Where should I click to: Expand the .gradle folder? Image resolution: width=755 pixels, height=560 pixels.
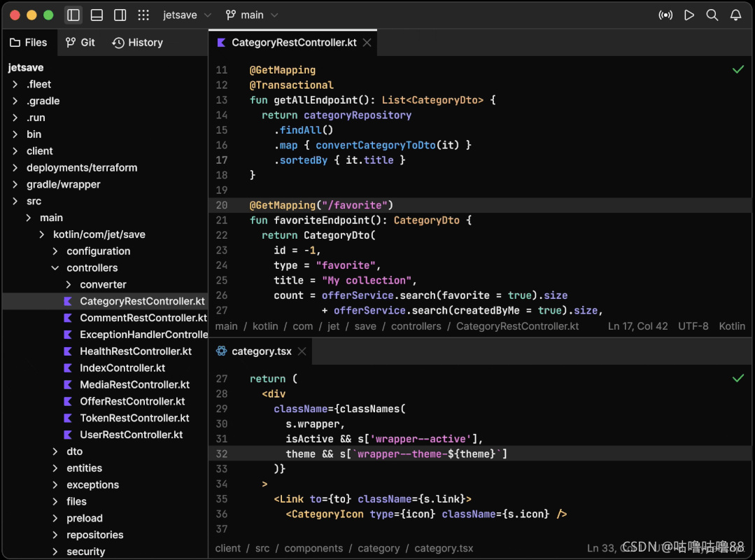coord(15,101)
